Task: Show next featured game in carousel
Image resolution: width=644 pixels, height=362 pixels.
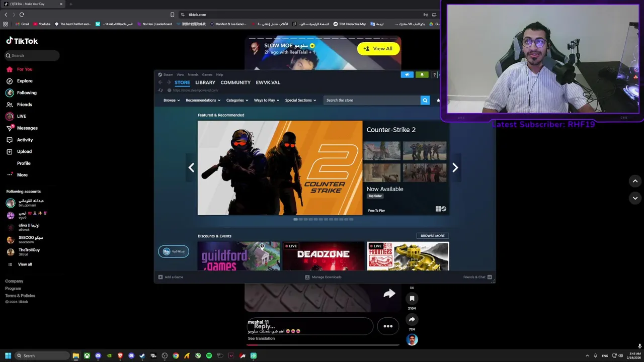Action: (x=455, y=168)
